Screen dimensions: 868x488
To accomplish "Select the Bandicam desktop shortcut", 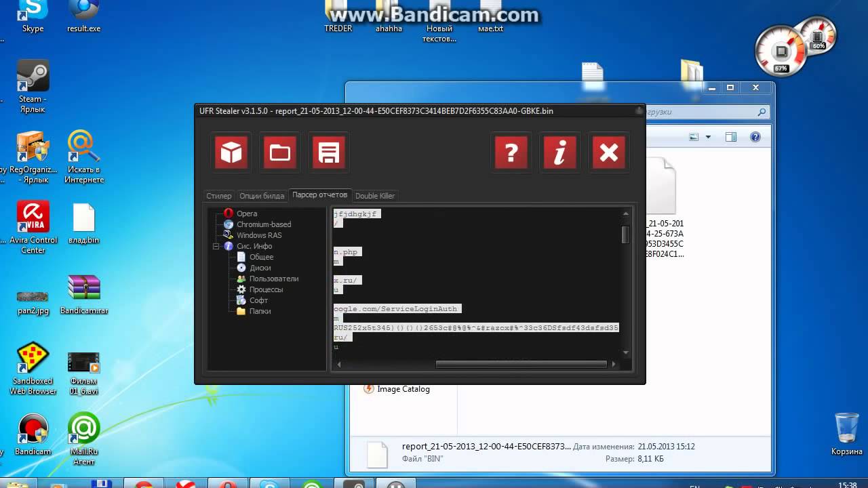I will (x=33, y=435).
